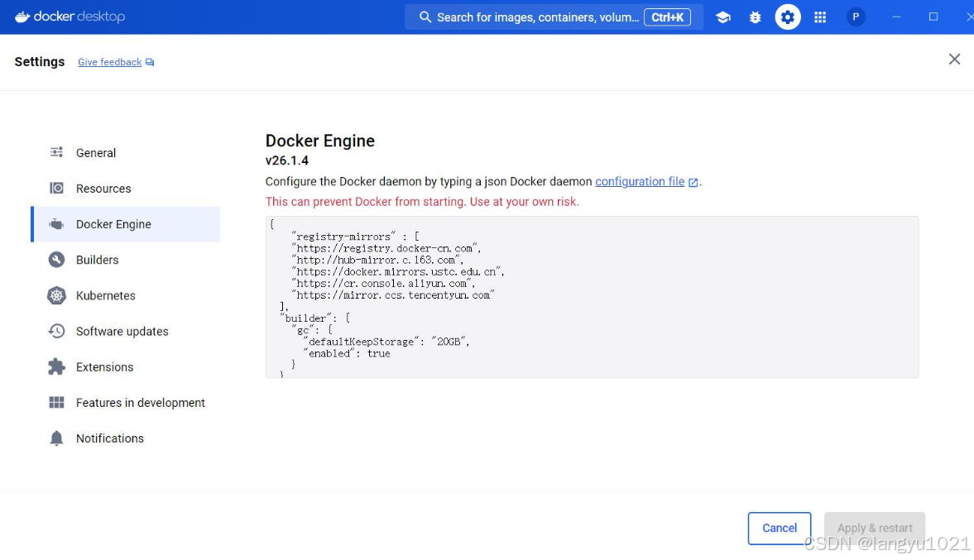Image resolution: width=974 pixels, height=560 pixels.
Task: Click the Kubernetes wheel icon in sidebar
Action: click(56, 295)
